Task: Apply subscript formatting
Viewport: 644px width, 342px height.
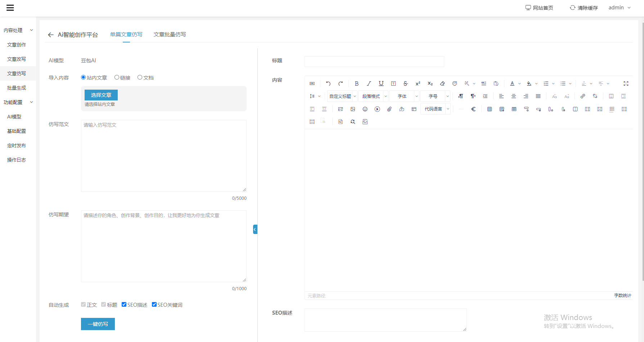Action: (430, 84)
